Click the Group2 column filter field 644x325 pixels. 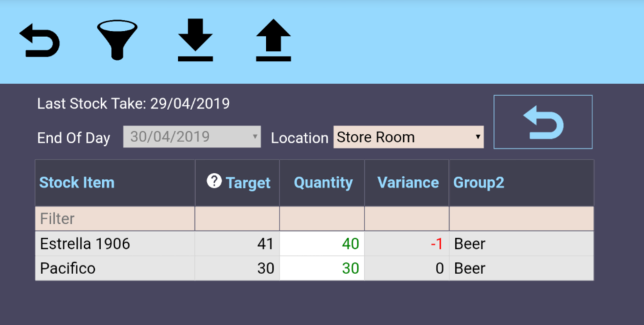(521, 219)
